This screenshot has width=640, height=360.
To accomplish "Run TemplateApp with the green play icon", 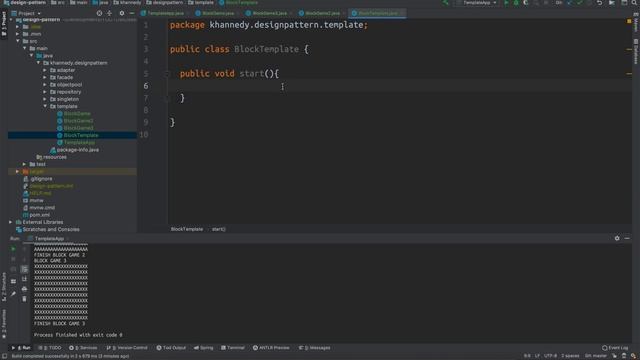I will point(507,3).
